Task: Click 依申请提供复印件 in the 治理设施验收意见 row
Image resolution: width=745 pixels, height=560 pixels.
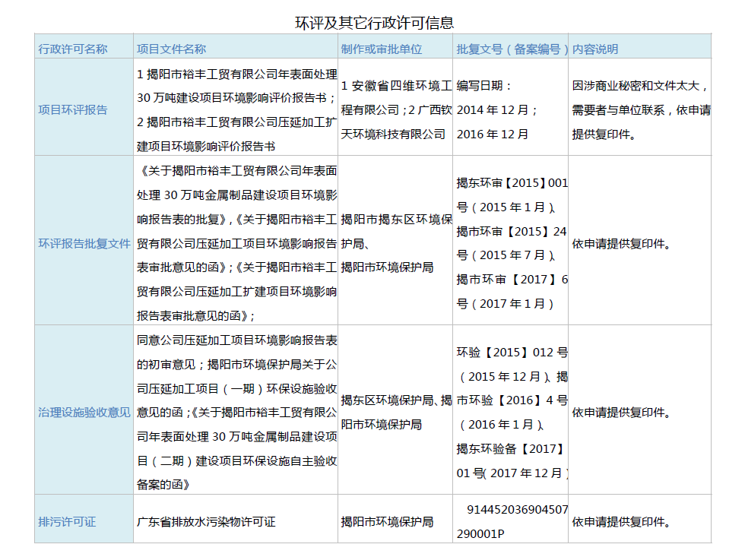Action: (622, 413)
